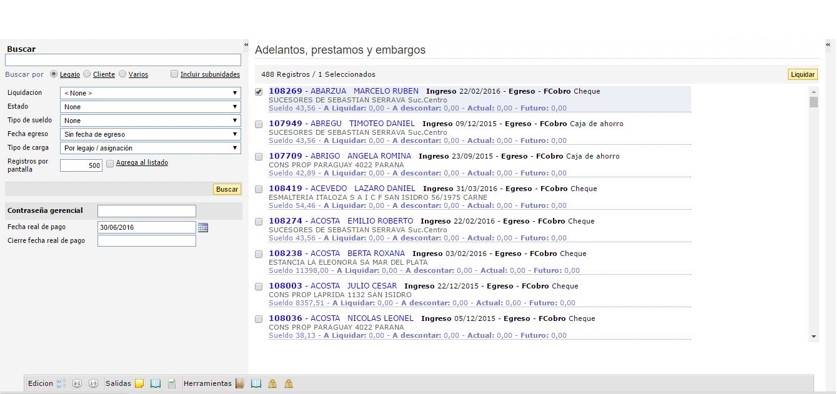The height and width of the screenshot is (394, 837).
Task: Click the Edicion toolbar label
Action: [x=41, y=383]
